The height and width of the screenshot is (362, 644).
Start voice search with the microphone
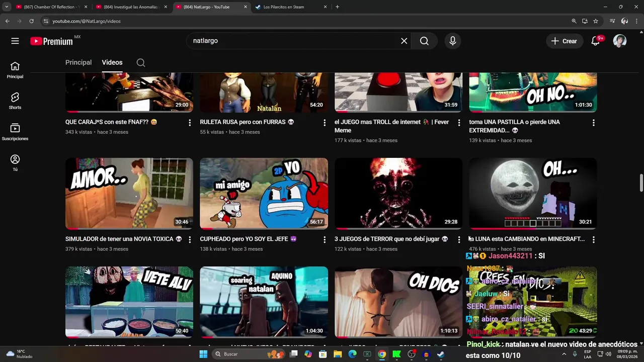pyautogui.click(x=453, y=41)
